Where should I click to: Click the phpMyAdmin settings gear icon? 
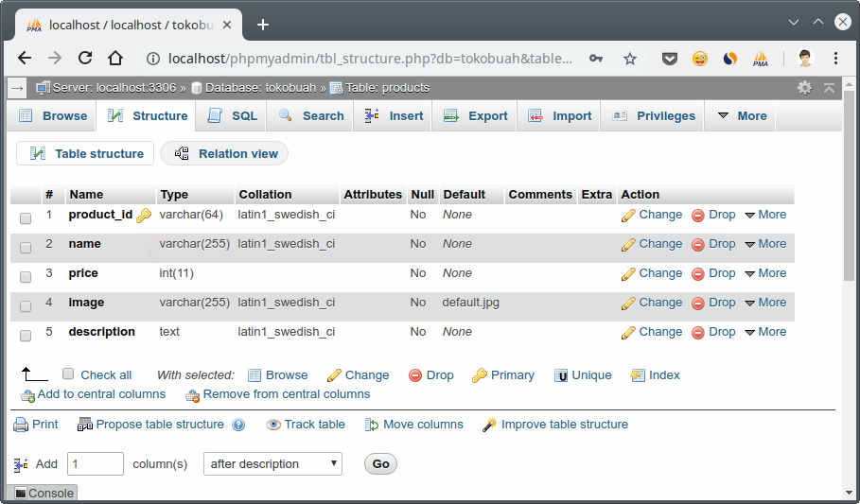pyautogui.click(x=804, y=87)
